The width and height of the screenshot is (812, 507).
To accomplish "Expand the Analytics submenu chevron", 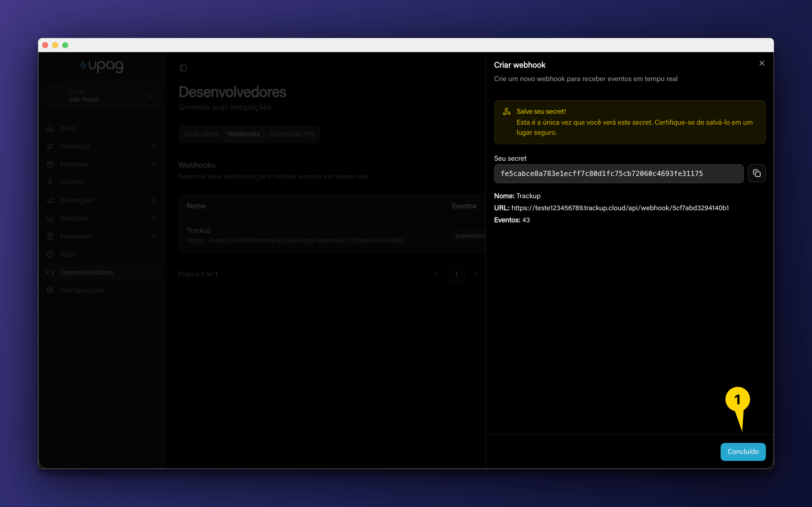I will (x=154, y=218).
